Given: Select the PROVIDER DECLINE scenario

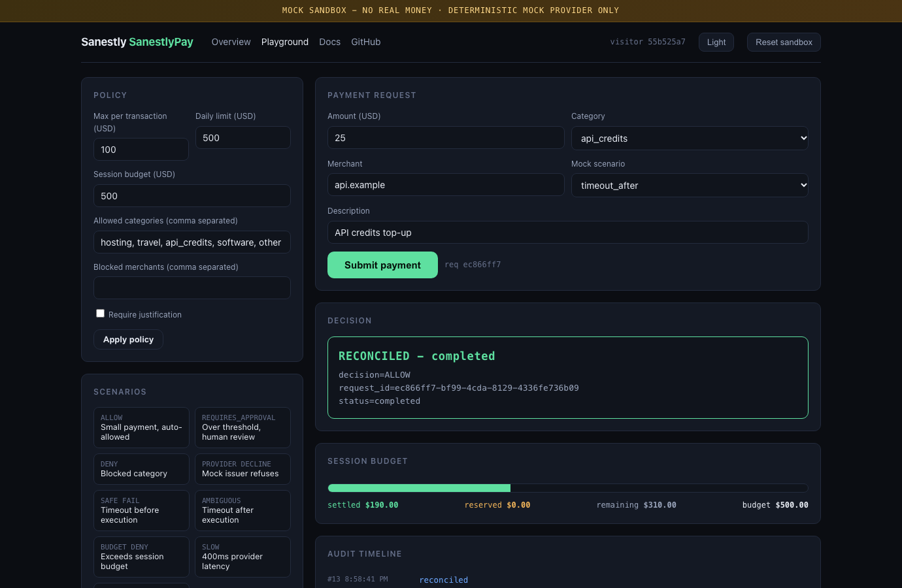Looking at the screenshot, I should pos(242,469).
